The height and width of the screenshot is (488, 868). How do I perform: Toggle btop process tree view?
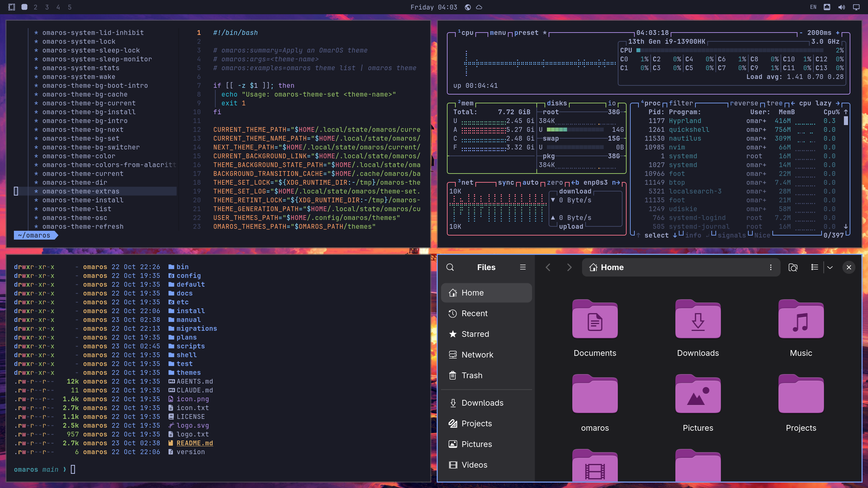pos(774,103)
